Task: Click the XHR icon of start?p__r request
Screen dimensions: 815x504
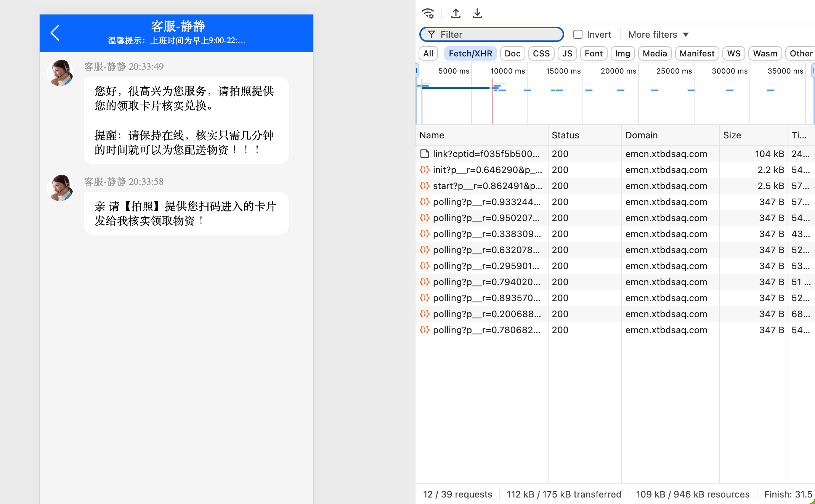Action: [424, 186]
